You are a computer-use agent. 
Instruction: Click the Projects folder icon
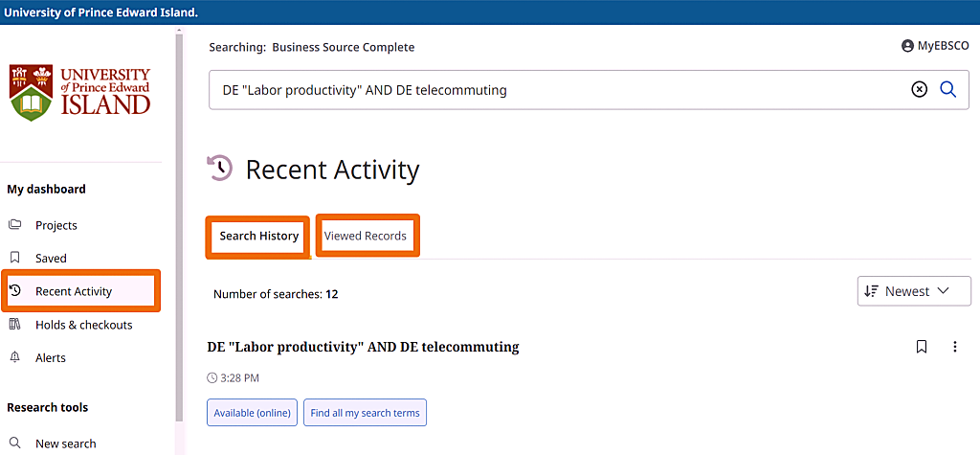15,225
